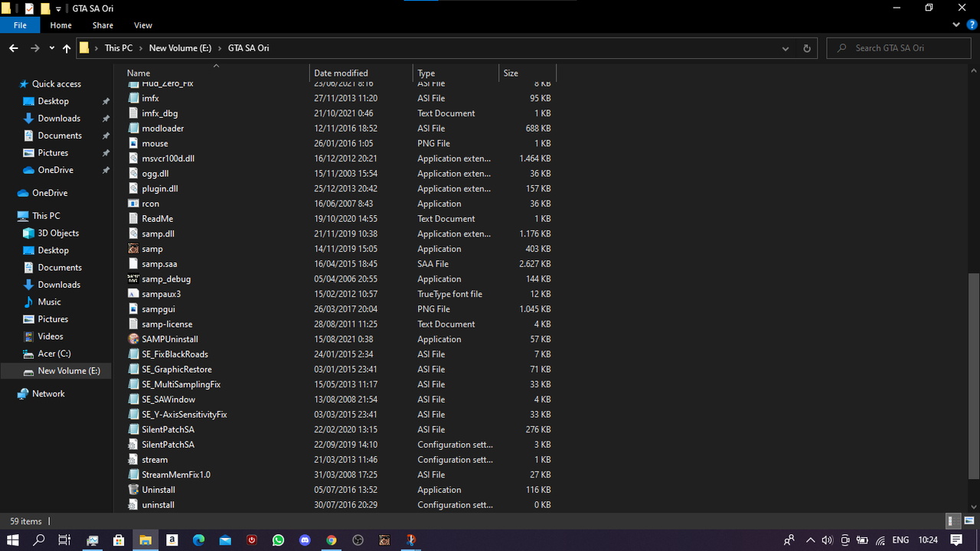Select the samp_debug application icon

134,279
